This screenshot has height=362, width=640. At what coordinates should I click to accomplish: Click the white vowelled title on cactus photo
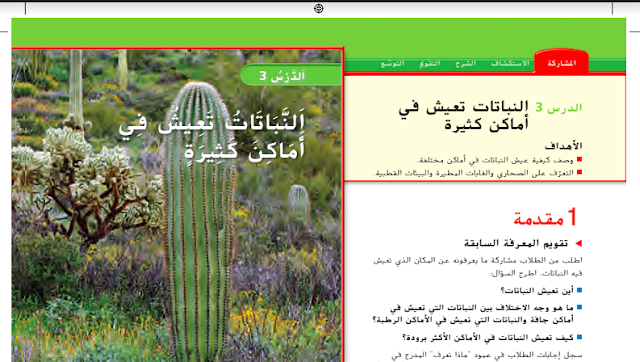coord(211,137)
